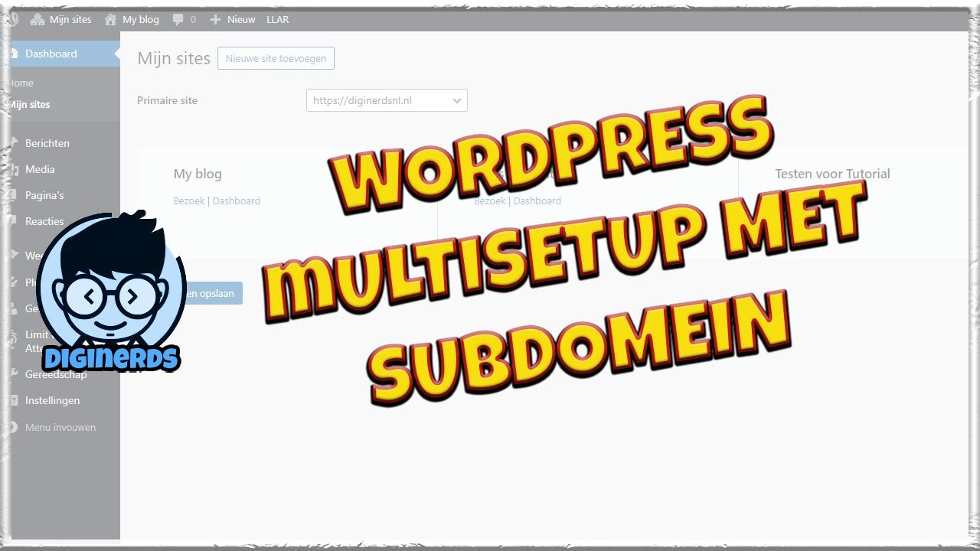Click the Testen voor Tutorial site title
This screenshot has width=980, height=551.
point(832,174)
